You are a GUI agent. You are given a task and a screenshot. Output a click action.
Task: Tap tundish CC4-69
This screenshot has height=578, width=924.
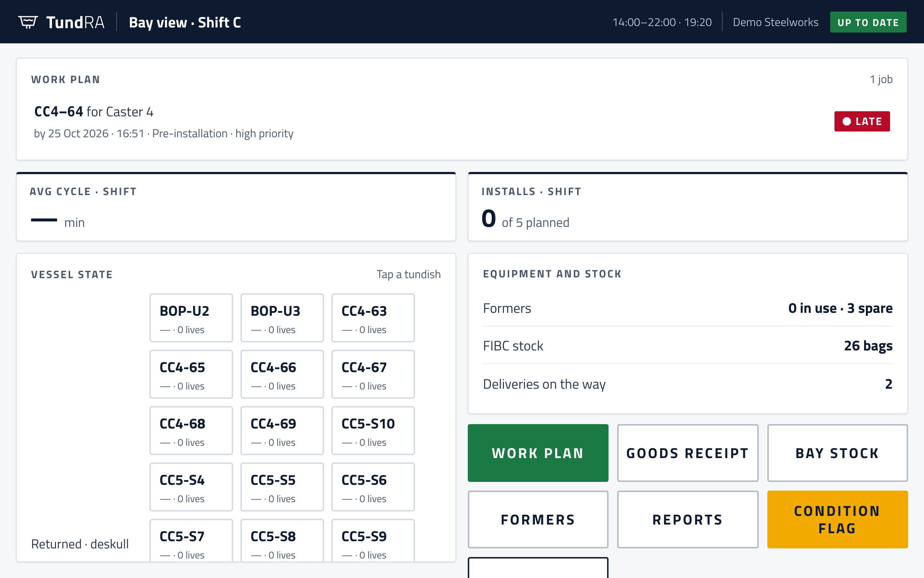tap(282, 431)
